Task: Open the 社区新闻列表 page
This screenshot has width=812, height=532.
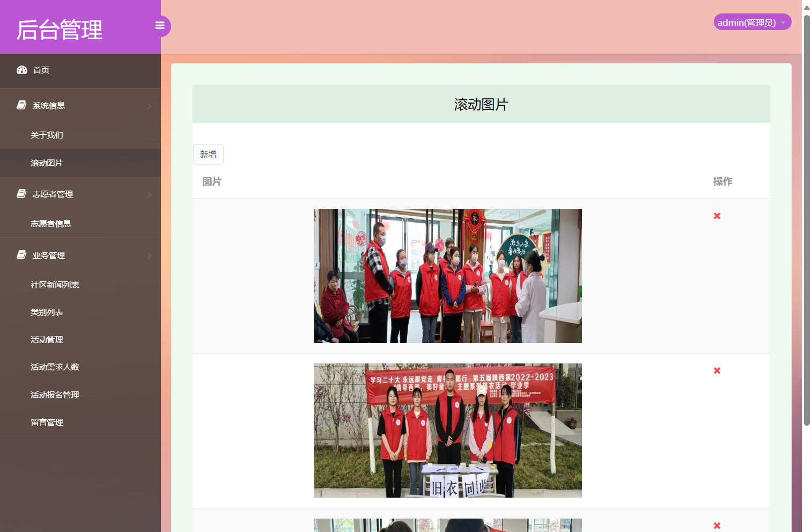Action: point(55,285)
